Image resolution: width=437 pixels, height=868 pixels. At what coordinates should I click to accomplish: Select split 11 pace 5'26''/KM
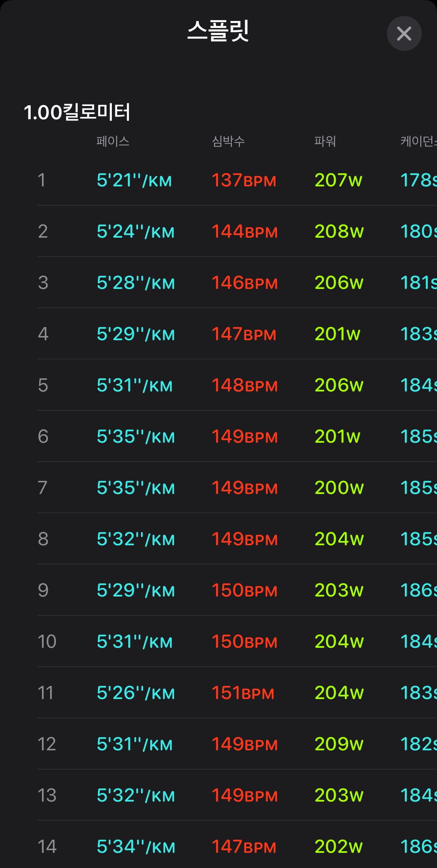[x=136, y=693]
